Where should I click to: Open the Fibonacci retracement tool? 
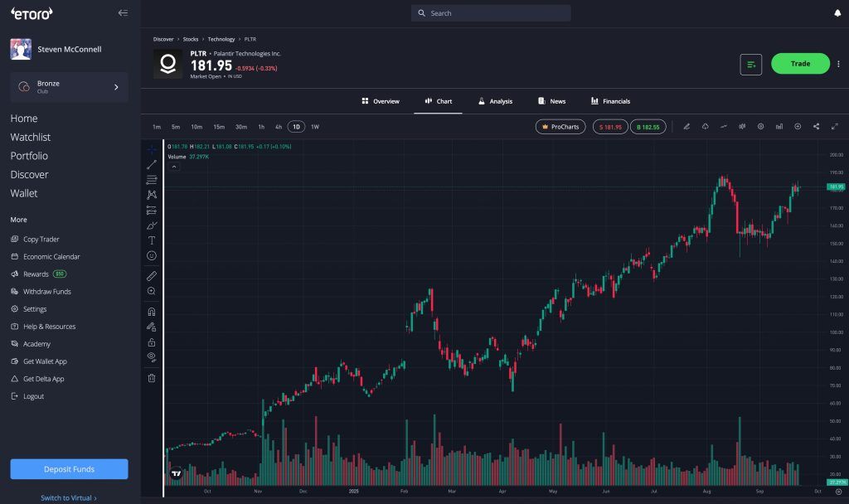tap(152, 179)
